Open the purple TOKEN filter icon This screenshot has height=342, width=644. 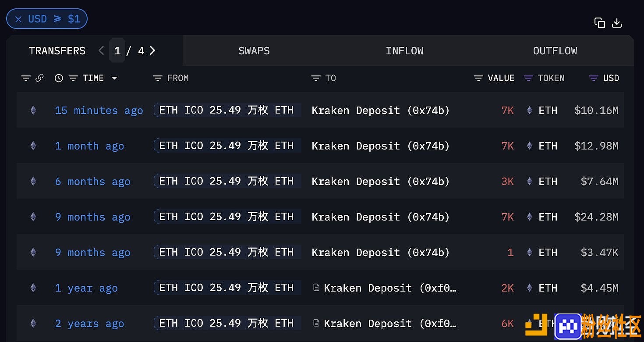528,78
